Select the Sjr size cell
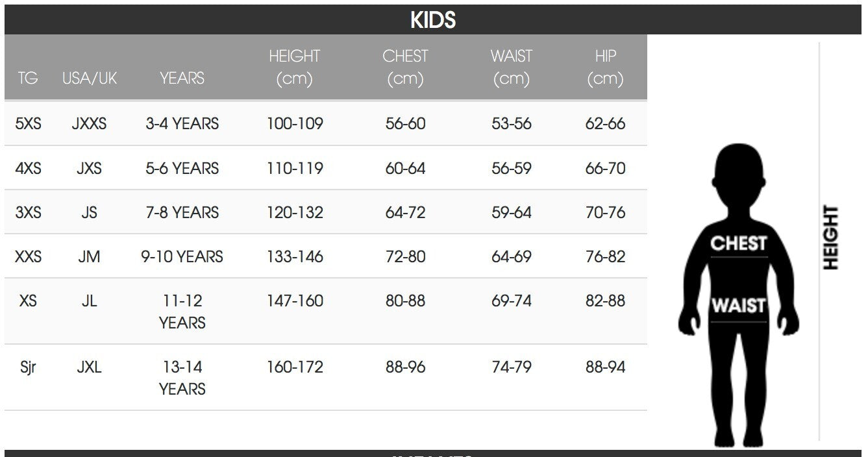868x457 pixels. (x=28, y=367)
